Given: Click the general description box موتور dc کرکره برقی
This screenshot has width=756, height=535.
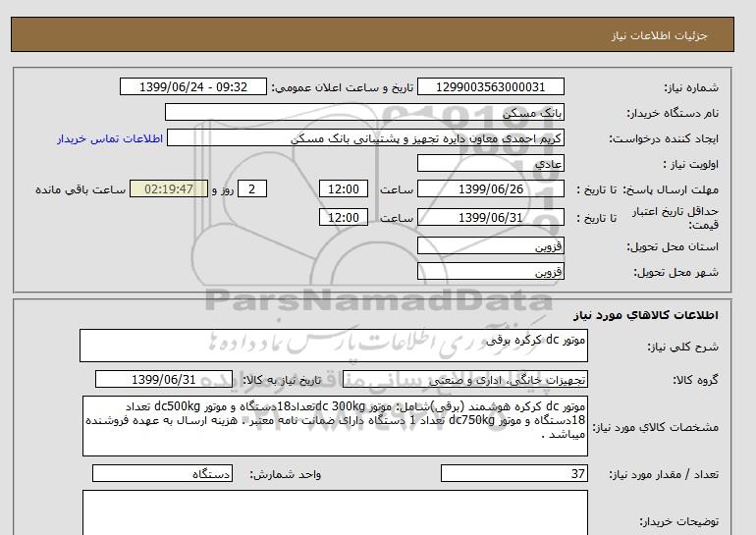Looking at the screenshot, I should click(334, 346).
